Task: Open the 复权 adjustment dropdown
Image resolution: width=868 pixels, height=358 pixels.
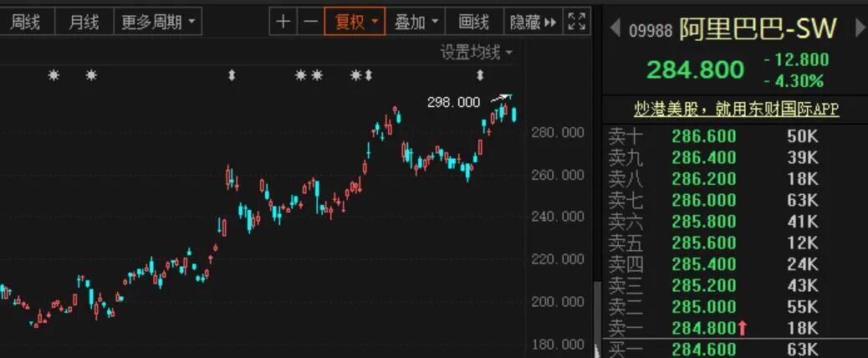Action: point(355,22)
